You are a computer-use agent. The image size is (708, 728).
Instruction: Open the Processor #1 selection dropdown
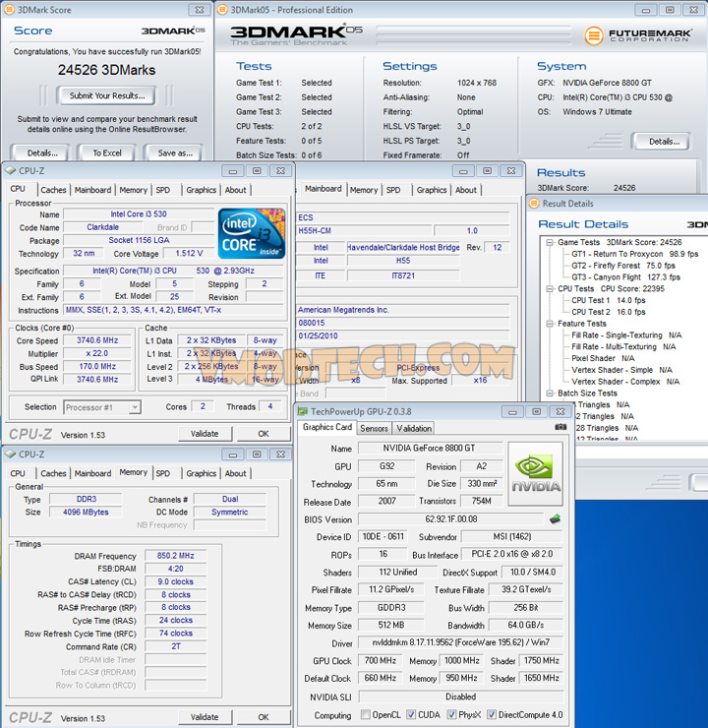point(135,407)
